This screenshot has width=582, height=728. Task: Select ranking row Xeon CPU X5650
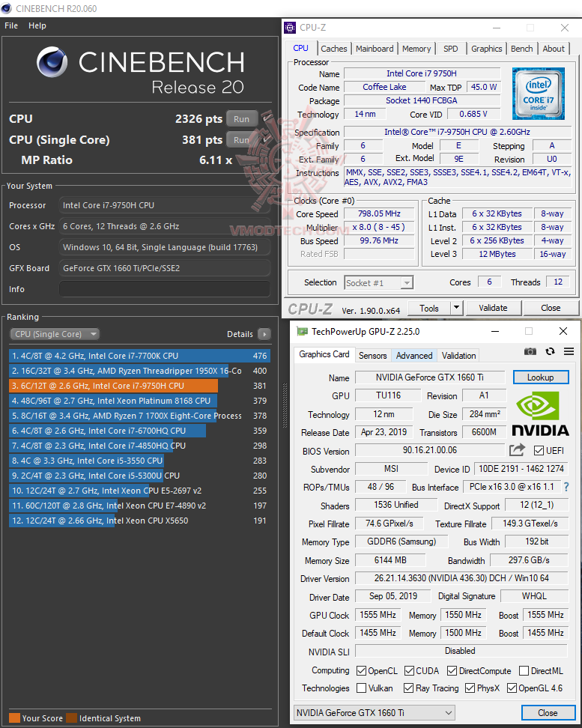[x=139, y=521]
